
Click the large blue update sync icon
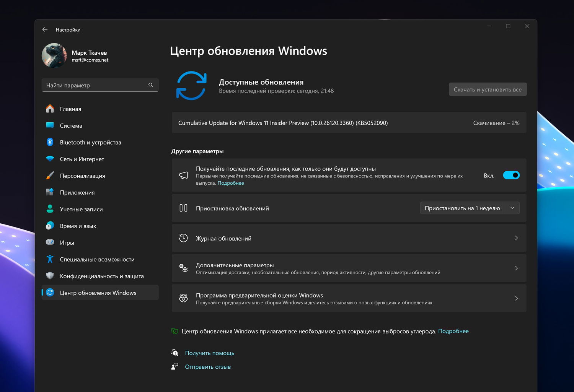coord(191,86)
